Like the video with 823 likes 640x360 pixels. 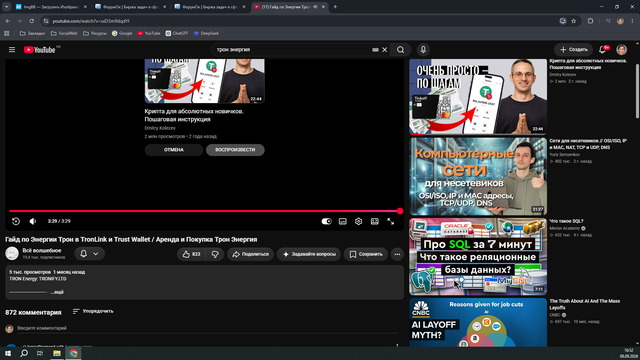[x=191, y=254]
